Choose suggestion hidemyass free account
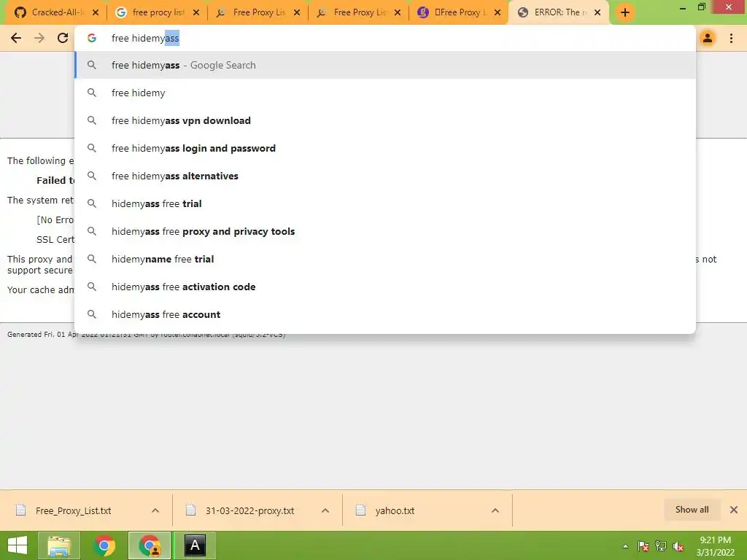The image size is (747, 560). point(385,314)
